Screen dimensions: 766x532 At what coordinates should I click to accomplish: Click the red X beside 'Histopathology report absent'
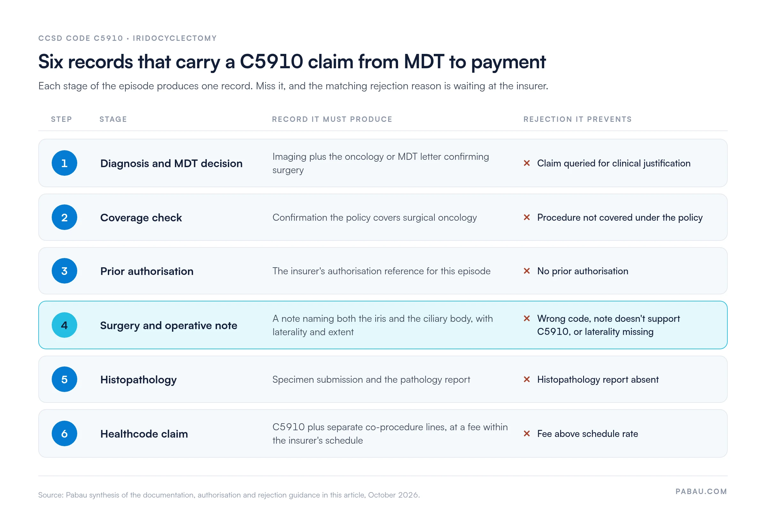[x=527, y=379]
